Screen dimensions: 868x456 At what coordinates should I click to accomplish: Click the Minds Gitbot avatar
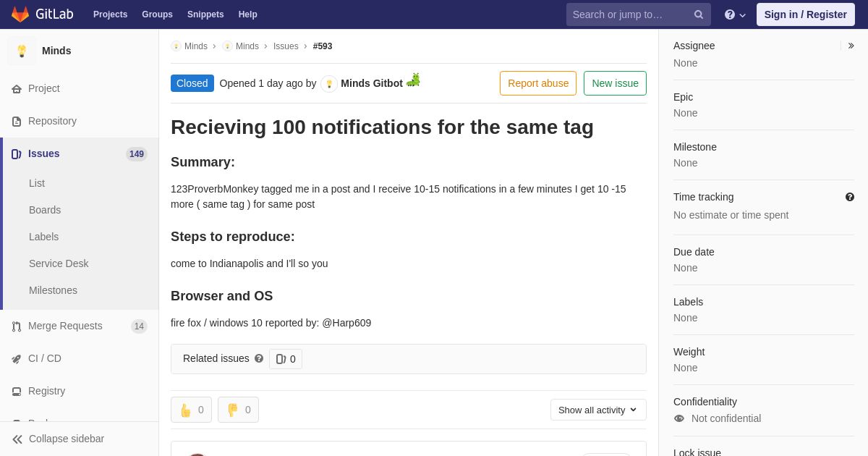click(329, 84)
